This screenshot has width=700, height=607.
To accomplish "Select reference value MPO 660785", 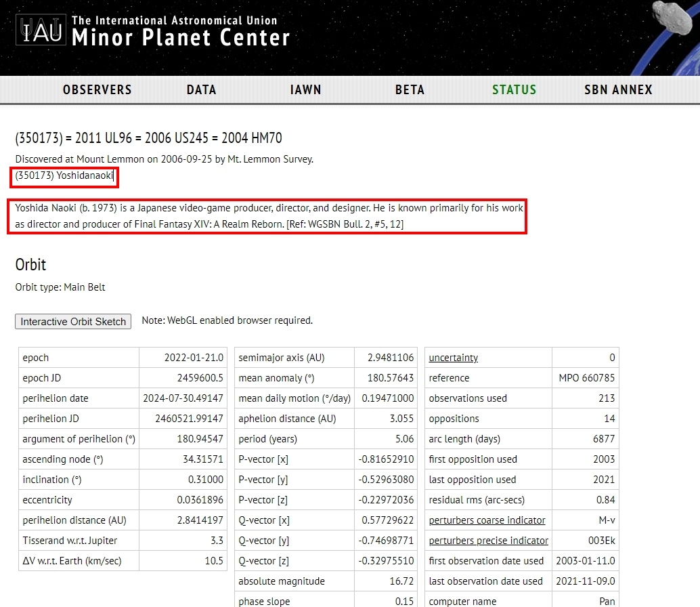I will [x=587, y=378].
